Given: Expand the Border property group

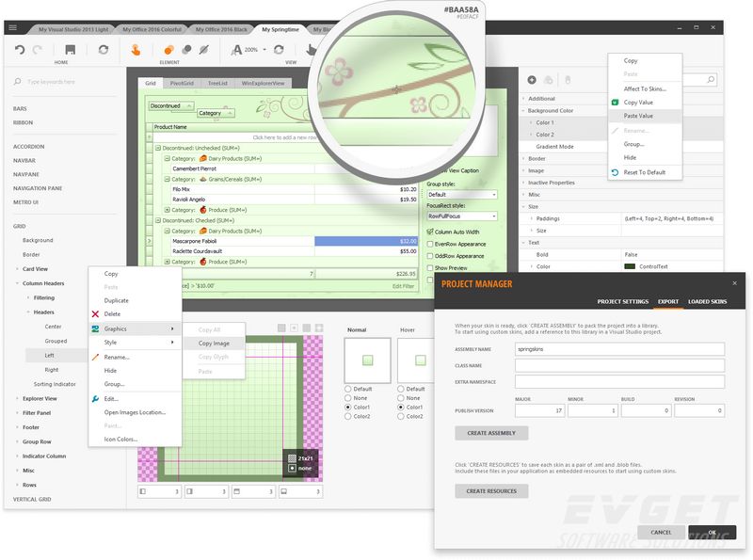Looking at the screenshot, I should [x=523, y=158].
